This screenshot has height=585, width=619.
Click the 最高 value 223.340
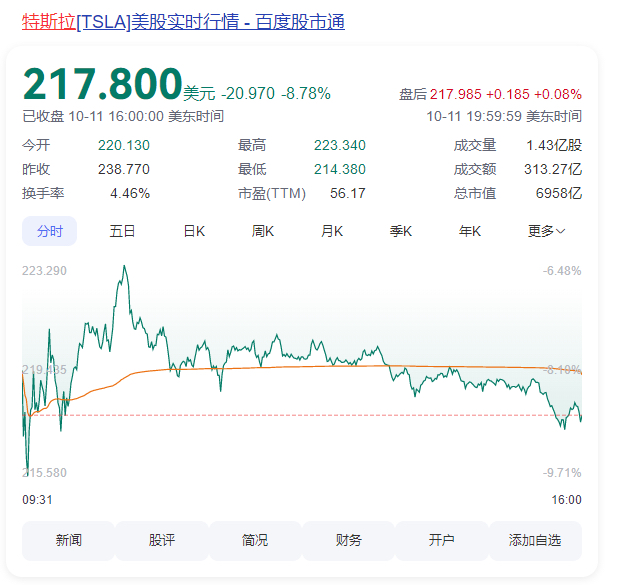(340, 145)
